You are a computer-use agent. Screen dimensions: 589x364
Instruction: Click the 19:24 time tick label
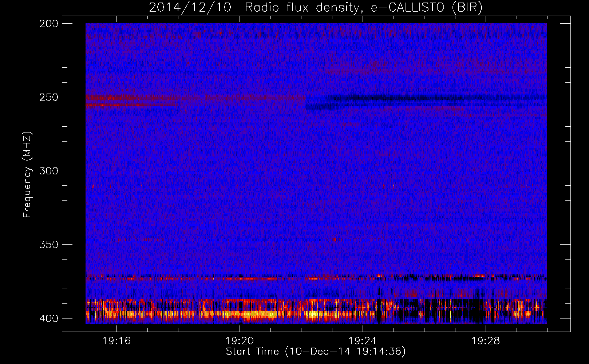click(x=363, y=341)
